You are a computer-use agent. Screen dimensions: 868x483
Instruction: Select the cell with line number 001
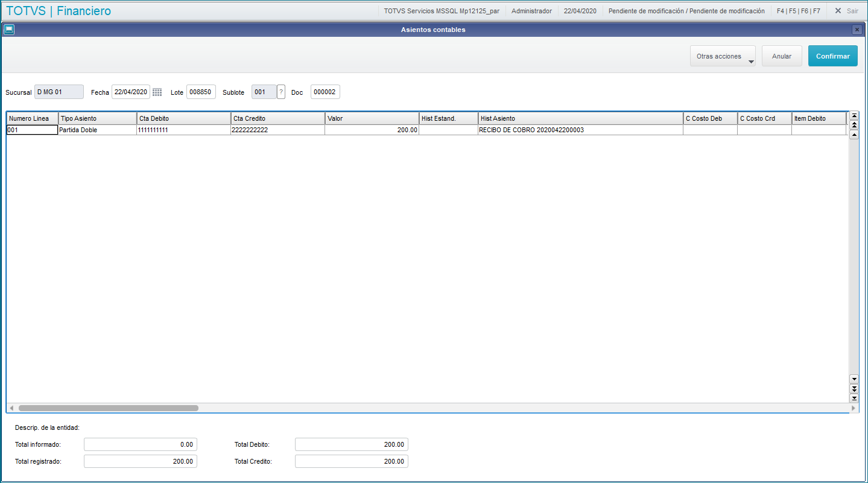tap(33, 130)
